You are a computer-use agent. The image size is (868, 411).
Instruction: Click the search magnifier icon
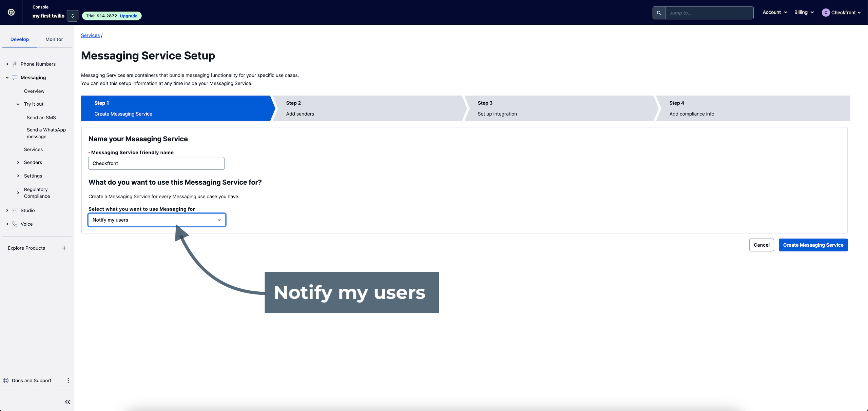click(x=659, y=13)
